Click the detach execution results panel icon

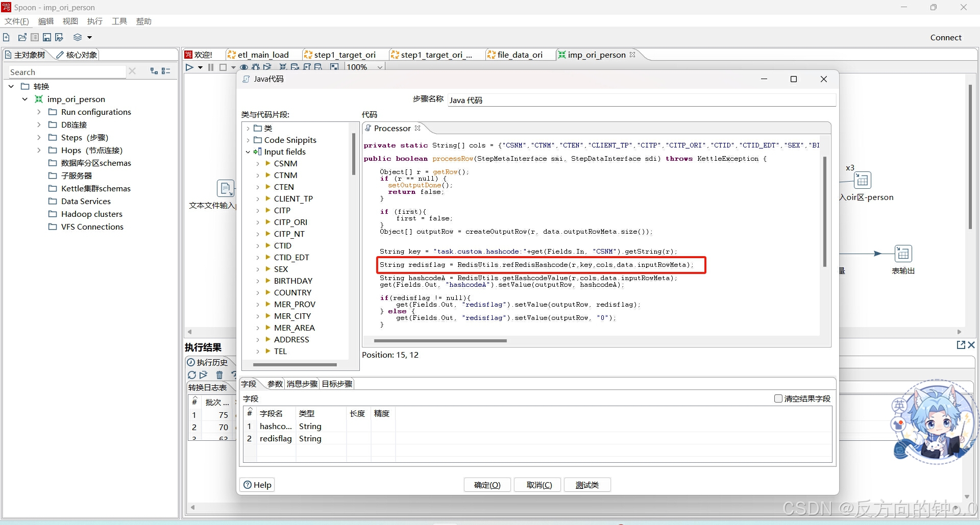point(961,345)
